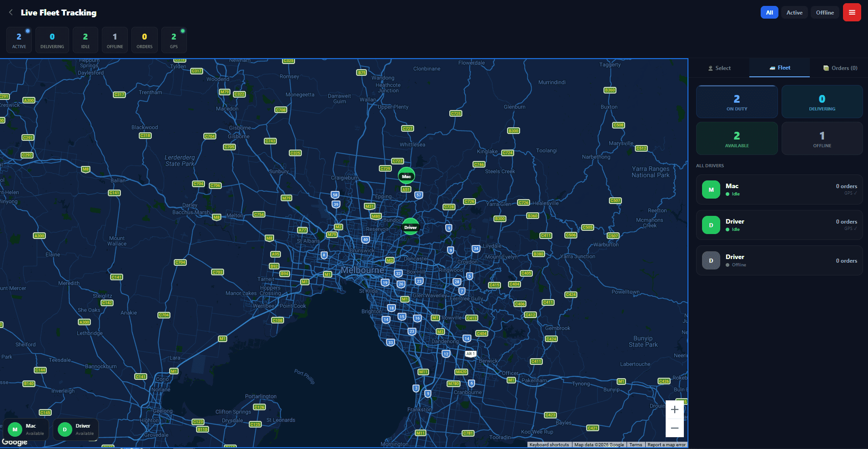
Task: Switch to the Orders (0) tab
Action: coord(839,68)
